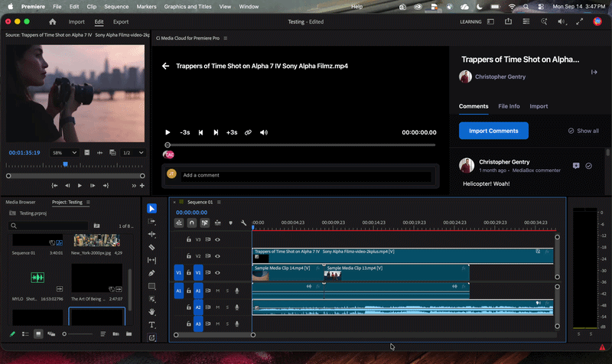612x364 pixels.
Task: Select the Ripple Edit tool
Action: 151,234
